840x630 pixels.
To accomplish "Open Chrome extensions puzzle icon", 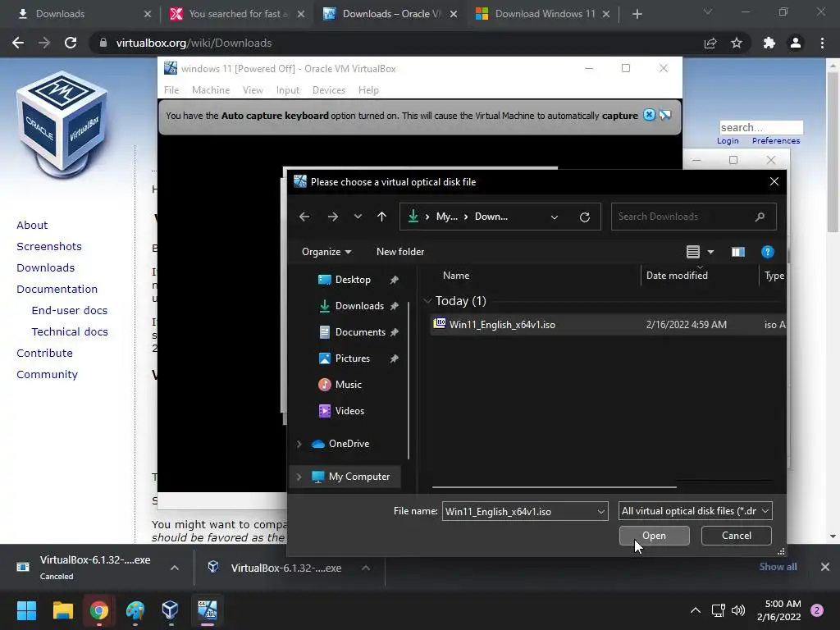I will [x=769, y=43].
